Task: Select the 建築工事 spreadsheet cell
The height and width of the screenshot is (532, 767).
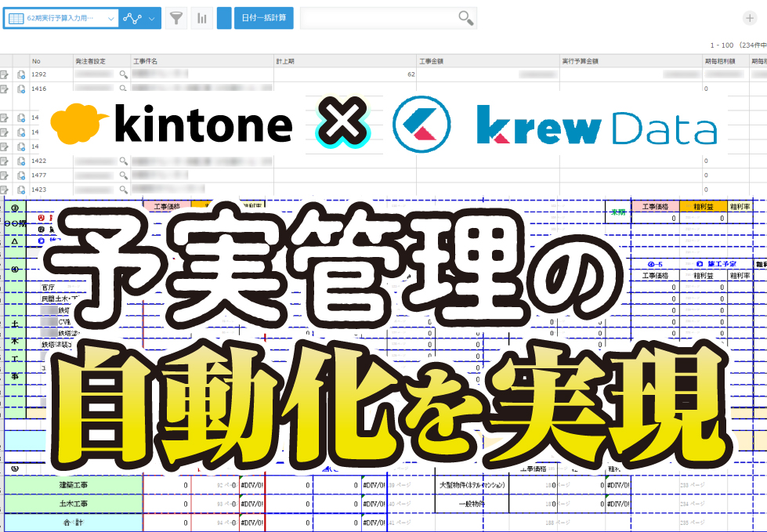Action: tap(74, 485)
